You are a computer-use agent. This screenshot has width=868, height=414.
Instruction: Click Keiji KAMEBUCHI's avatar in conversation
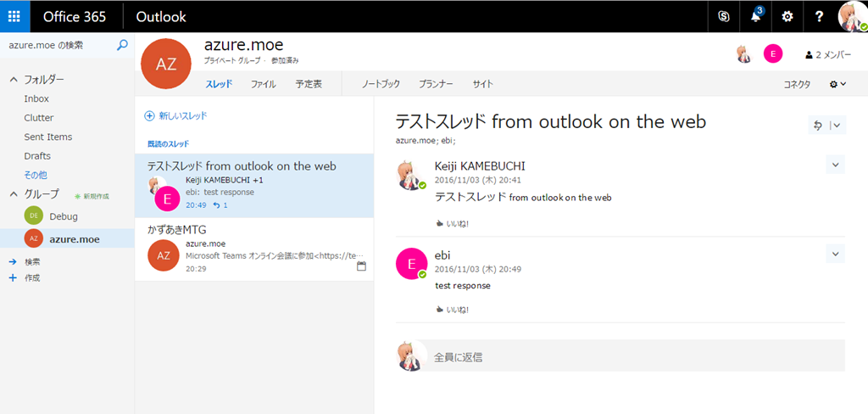(x=412, y=175)
